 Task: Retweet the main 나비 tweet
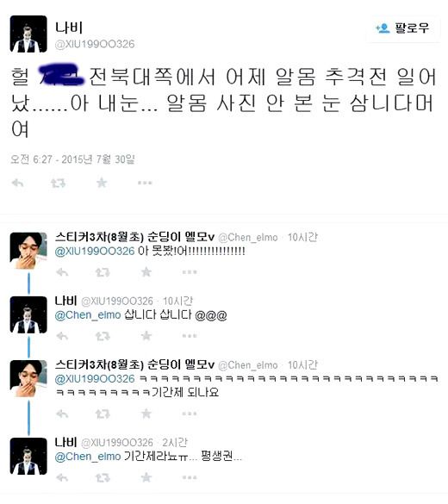(58, 184)
